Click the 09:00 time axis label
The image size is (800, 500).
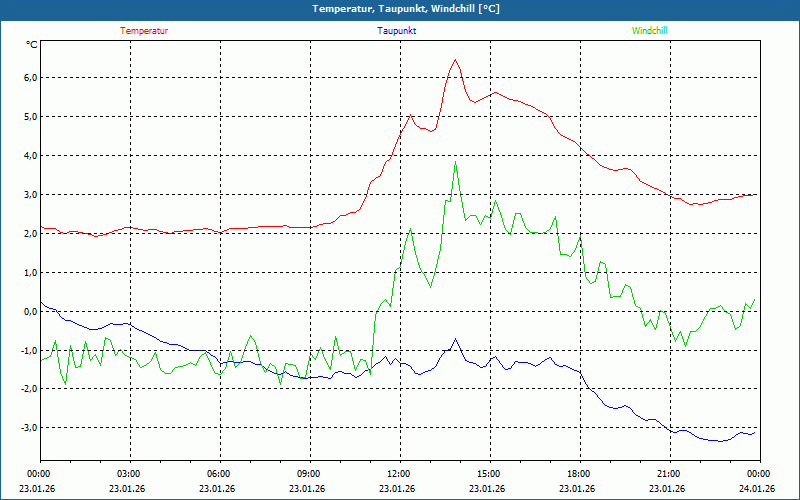click(309, 474)
